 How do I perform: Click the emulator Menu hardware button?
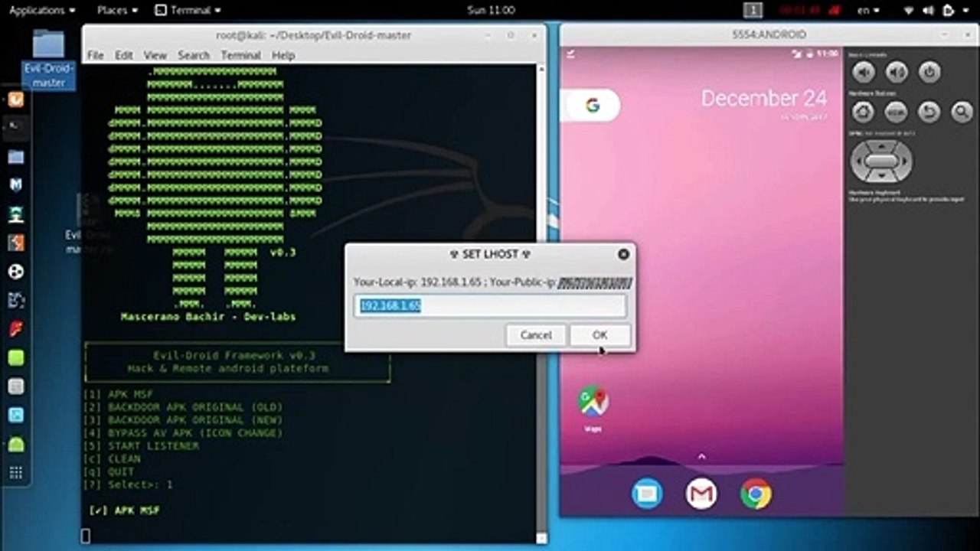click(897, 112)
